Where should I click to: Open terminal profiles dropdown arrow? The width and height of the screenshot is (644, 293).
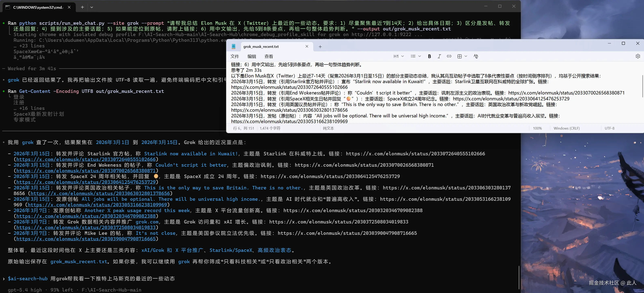(x=92, y=7)
